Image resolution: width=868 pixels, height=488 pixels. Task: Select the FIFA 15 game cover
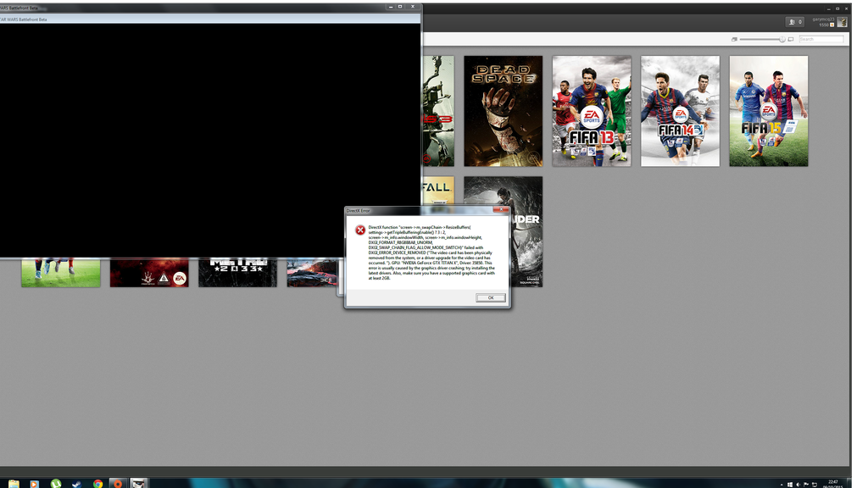[x=769, y=111]
